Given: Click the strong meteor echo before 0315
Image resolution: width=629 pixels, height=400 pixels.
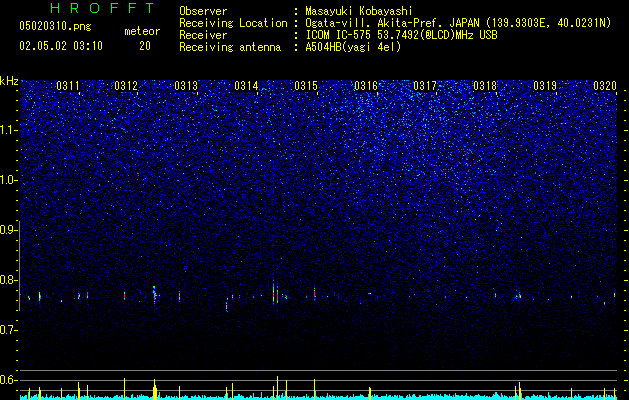Looking at the screenshot, I should coord(275,293).
